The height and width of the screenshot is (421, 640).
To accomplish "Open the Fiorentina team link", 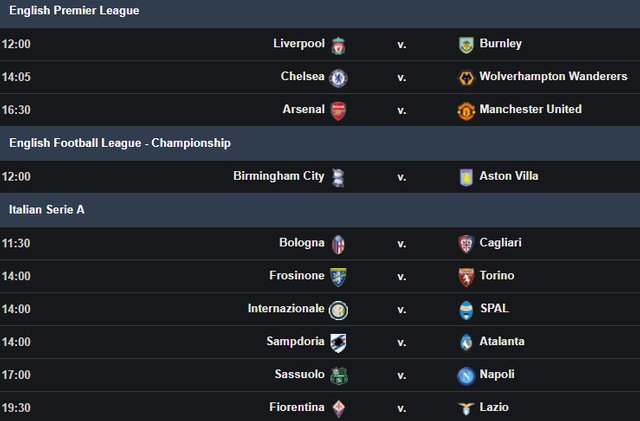I will [x=297, y=408].
